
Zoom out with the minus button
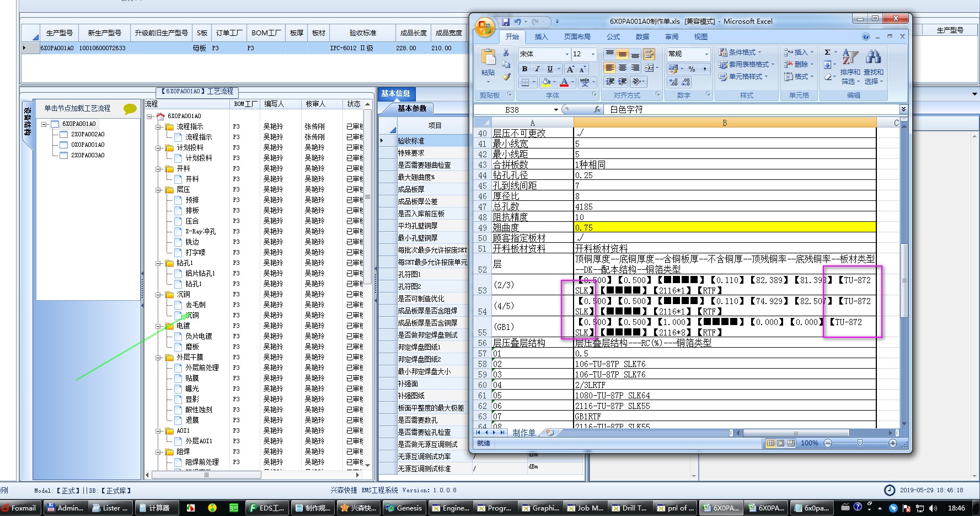828,443
